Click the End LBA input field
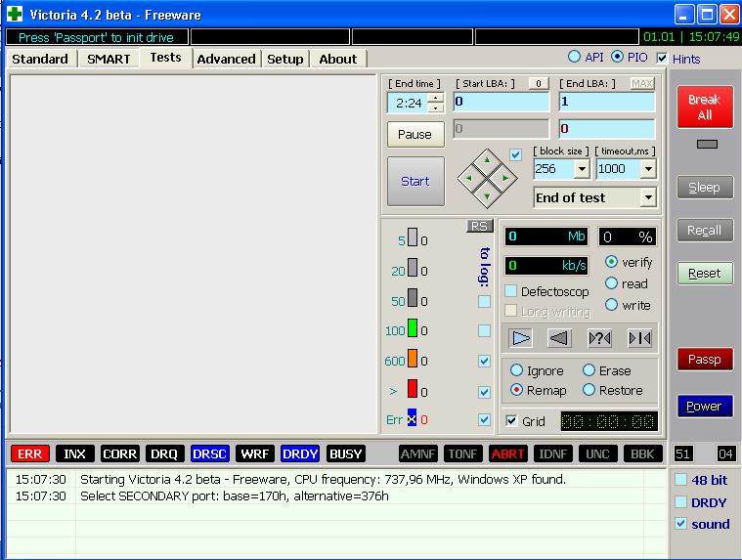This screenshot has width=742, height=560. [607, 102]
